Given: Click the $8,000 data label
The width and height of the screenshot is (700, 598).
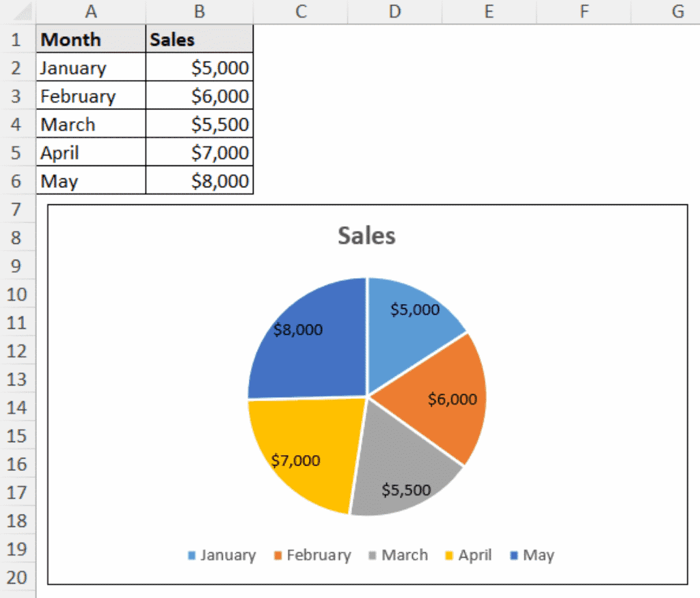Looking at the screenshot, I should tap(297, 330).
